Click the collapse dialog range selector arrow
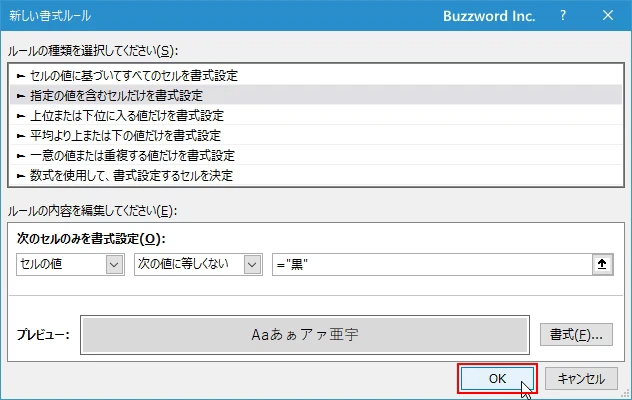 [603, 265]
